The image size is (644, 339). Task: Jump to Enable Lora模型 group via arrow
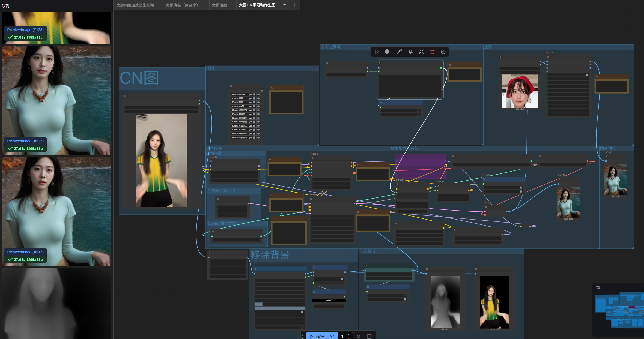258,122
